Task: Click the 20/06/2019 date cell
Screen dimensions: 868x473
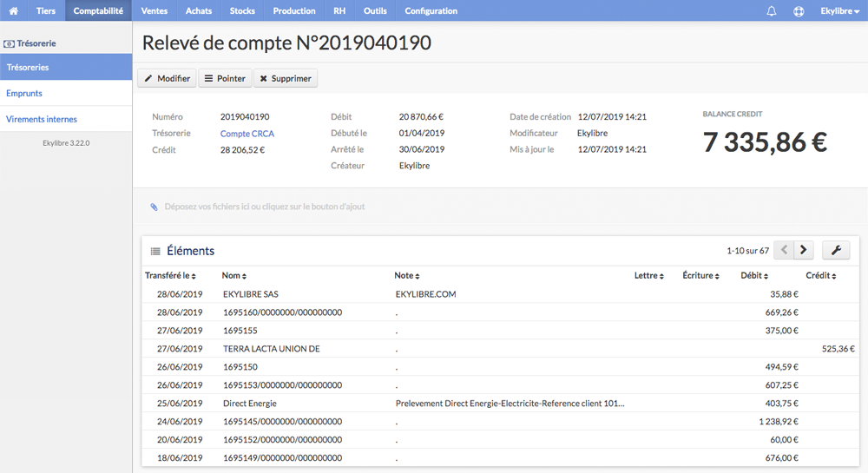Action: click(x=180, y=440)
